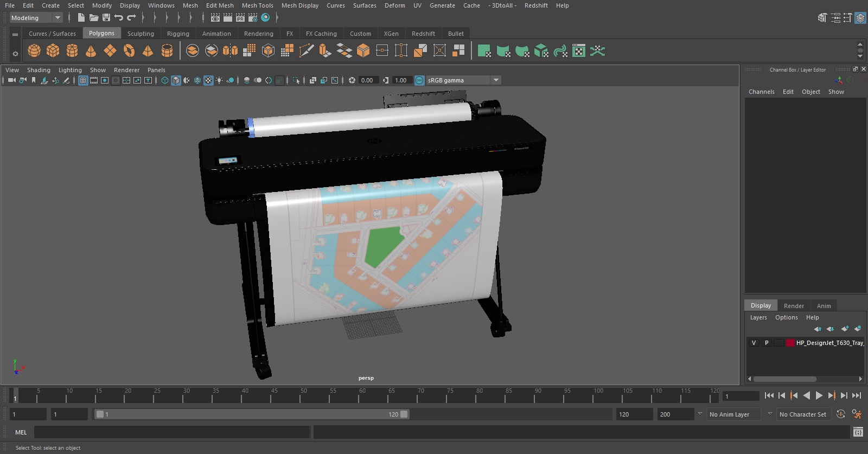The height and width of the screenshot is (454, 868).
Task: Open Render Settings clapperboard gear icon
Action: (x=253, y=18)
